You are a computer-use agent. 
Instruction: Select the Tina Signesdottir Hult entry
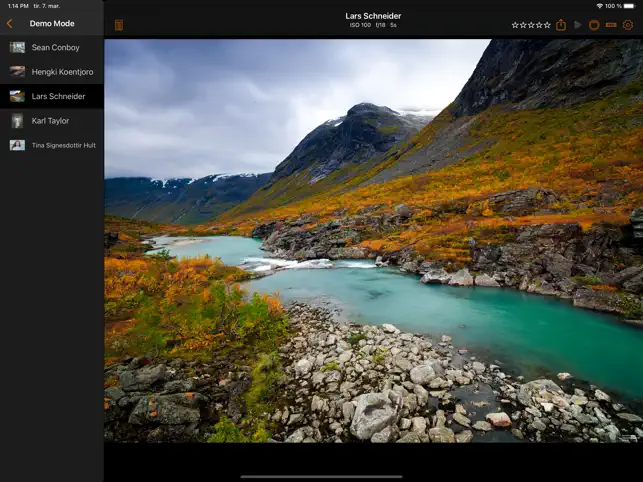52,145
